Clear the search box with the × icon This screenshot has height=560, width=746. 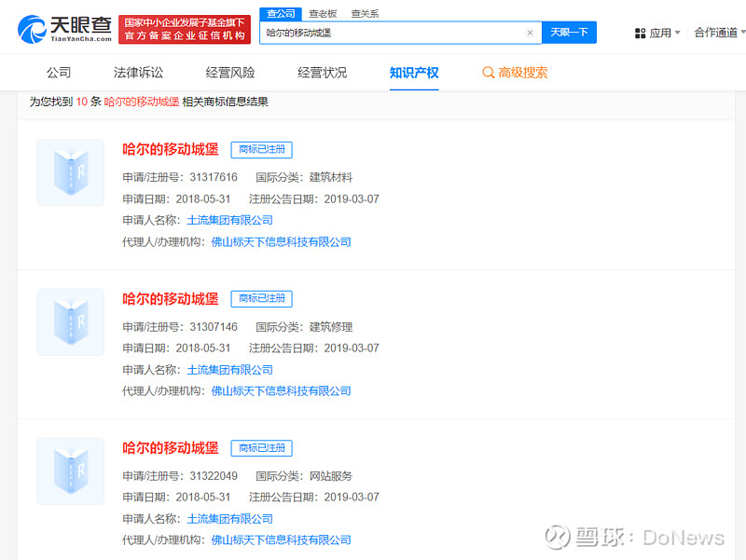pyautogui.click(x=530, y=32)
